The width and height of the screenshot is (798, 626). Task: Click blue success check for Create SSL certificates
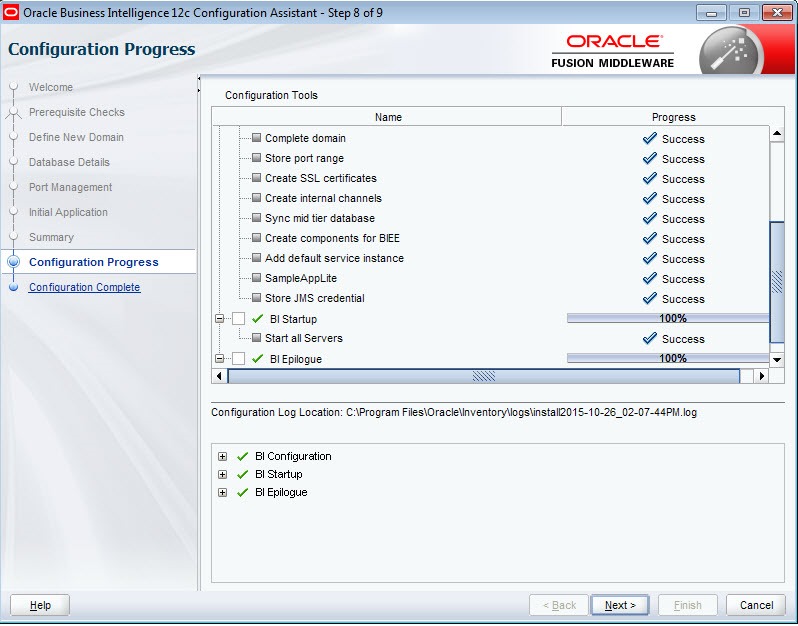tap(649, 178)
